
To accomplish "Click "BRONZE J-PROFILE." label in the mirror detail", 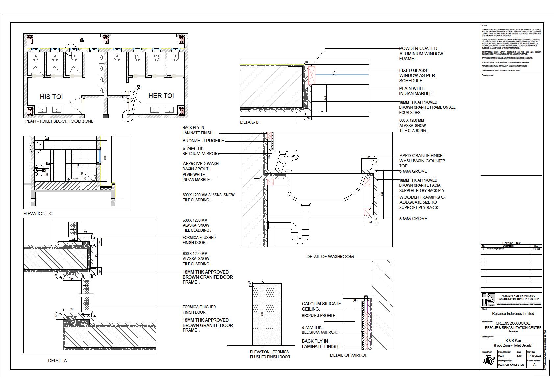I will coord(319,315).
